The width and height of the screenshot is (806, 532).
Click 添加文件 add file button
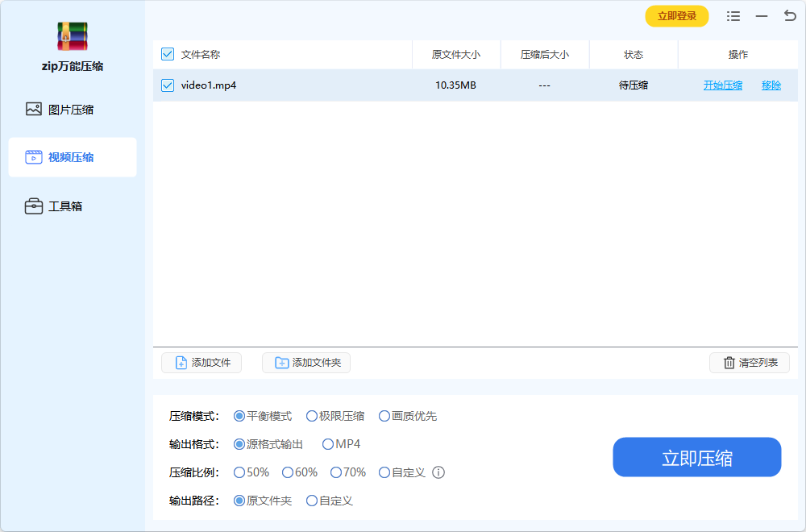click(x=201, y=363)
